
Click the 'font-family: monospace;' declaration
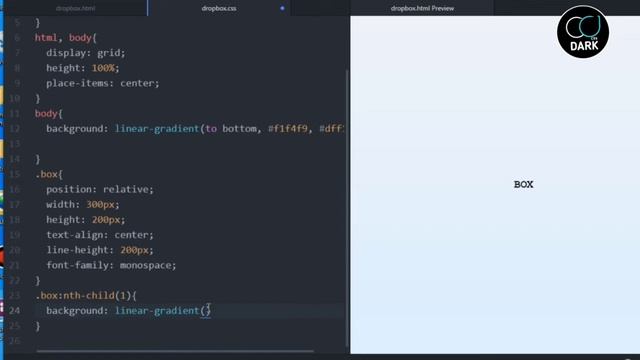coord(111,265)
